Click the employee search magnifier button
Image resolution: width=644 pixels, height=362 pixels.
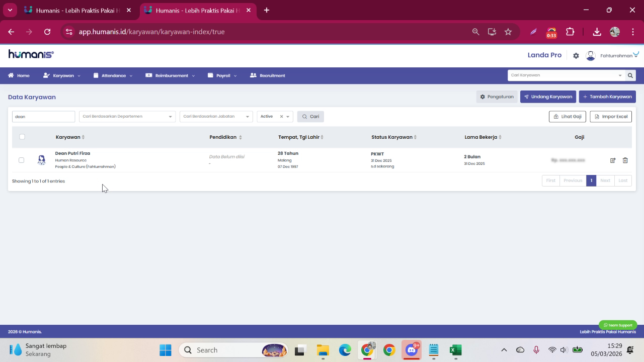(630, 75)
